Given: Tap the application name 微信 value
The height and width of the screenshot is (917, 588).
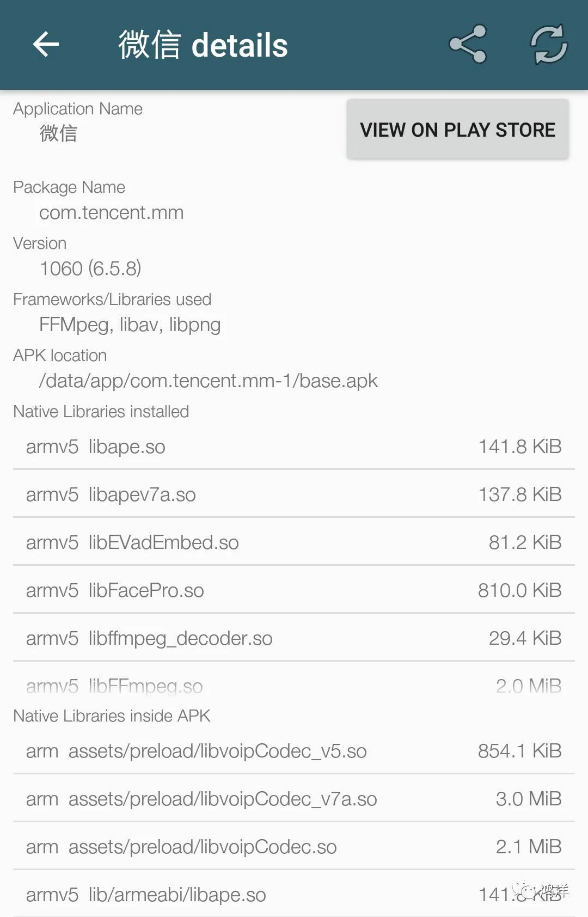Looking at the screenshot, I should [x=58, y=133].
